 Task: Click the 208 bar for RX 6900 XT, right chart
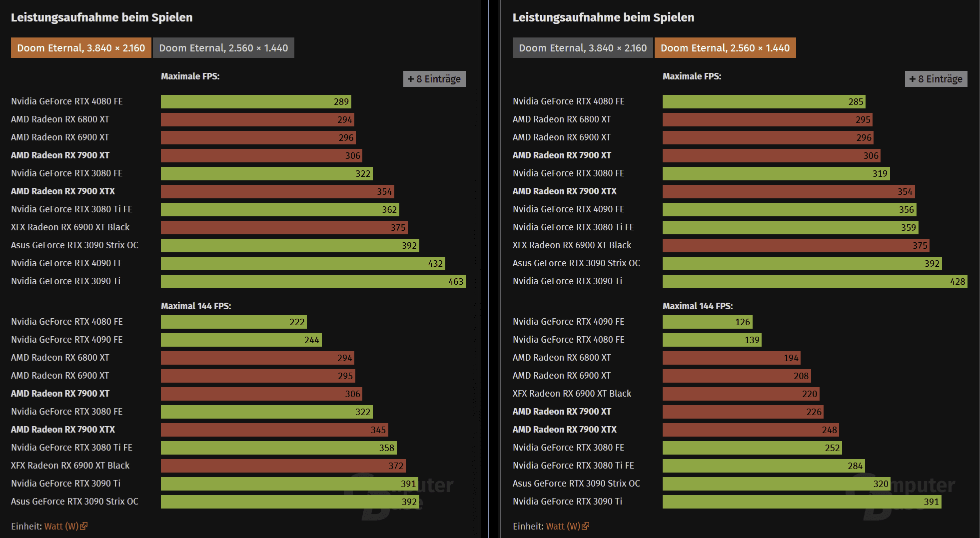737,376
